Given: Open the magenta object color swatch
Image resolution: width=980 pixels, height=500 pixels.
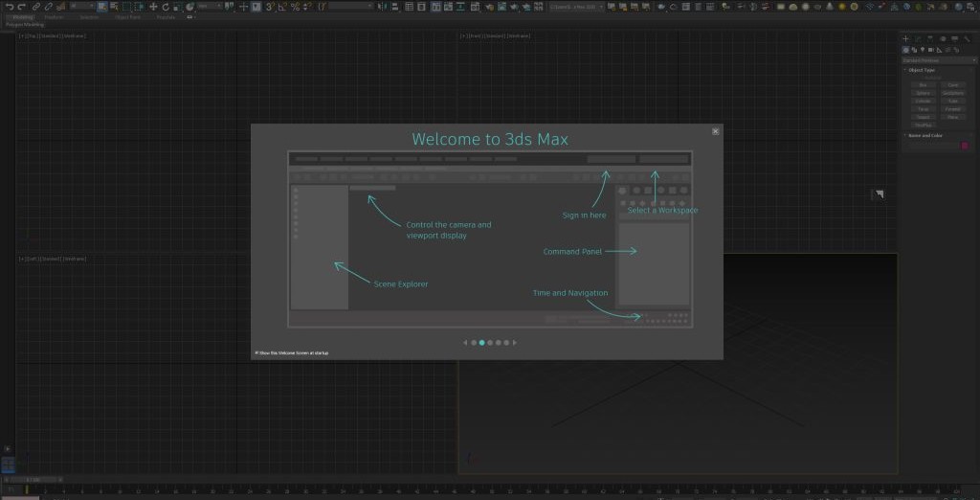Looking at the screenshot, I should 965,146.
